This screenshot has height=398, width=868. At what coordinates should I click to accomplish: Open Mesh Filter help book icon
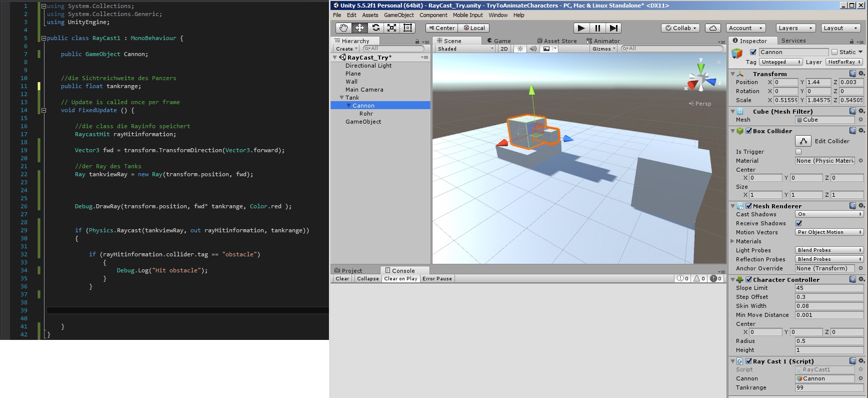pyautogui.click(x=852, y=111)
